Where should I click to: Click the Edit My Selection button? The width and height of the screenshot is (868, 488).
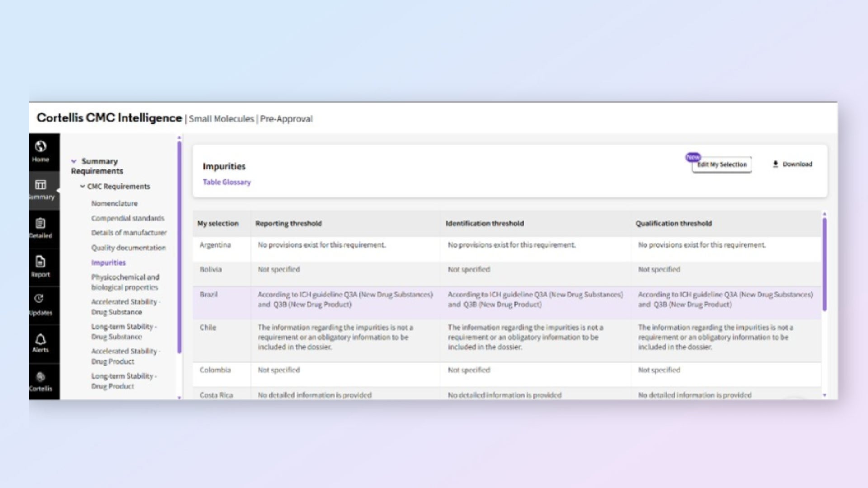722,164
